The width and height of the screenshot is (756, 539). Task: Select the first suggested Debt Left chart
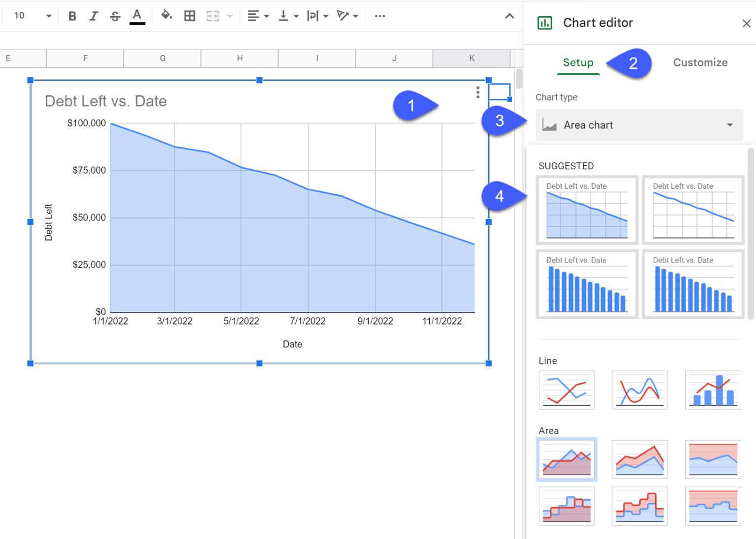click(586, 210)
